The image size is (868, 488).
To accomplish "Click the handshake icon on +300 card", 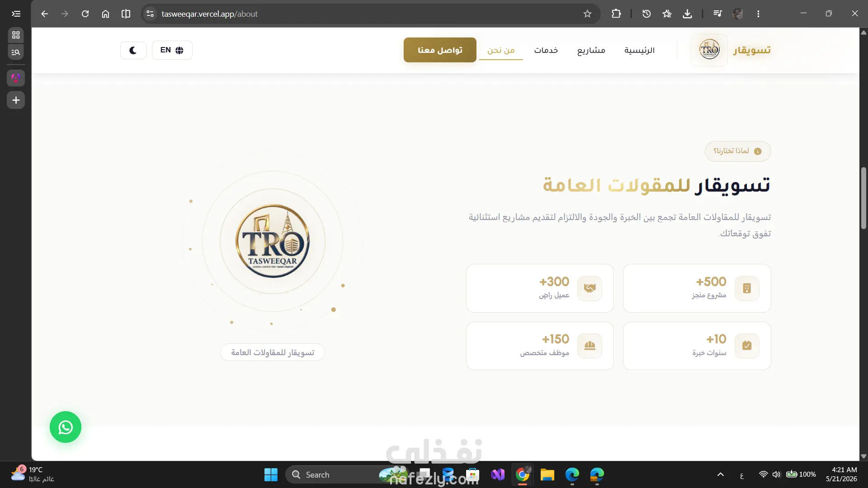I will tap(590, 288).
